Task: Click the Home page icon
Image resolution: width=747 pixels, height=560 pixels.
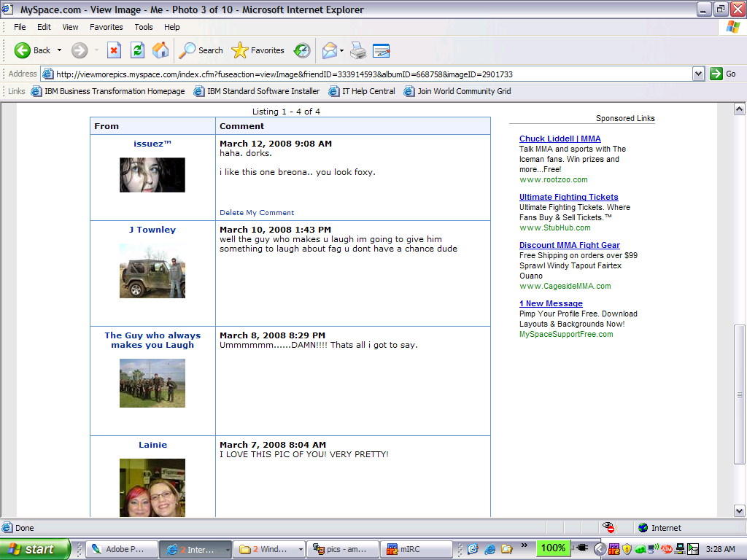Action: (160, 50)
